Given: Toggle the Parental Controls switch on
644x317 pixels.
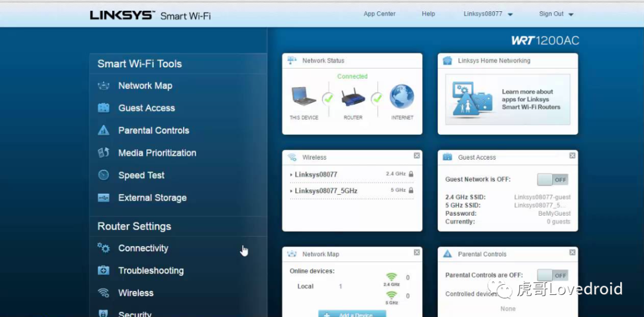Looking at the screenshot, I should [x=552, y=275].
